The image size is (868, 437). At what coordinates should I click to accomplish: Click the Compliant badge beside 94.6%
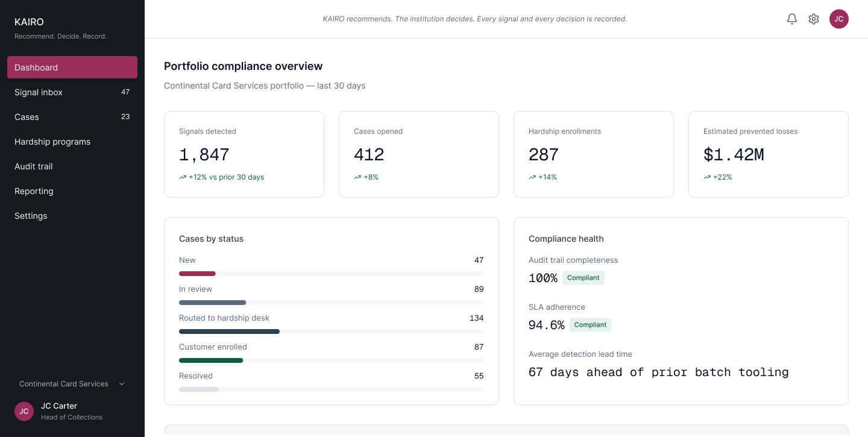(591, 325)
